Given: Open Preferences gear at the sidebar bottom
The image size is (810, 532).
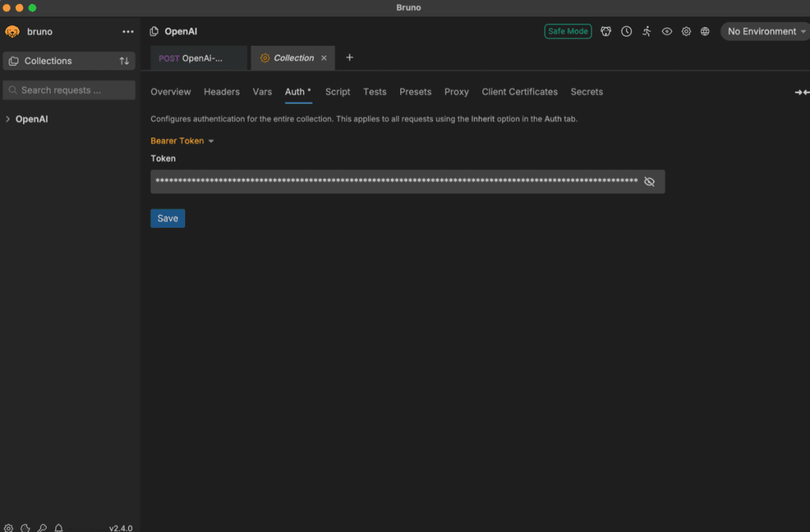Looking at the screenshot, I should (8, 528).
